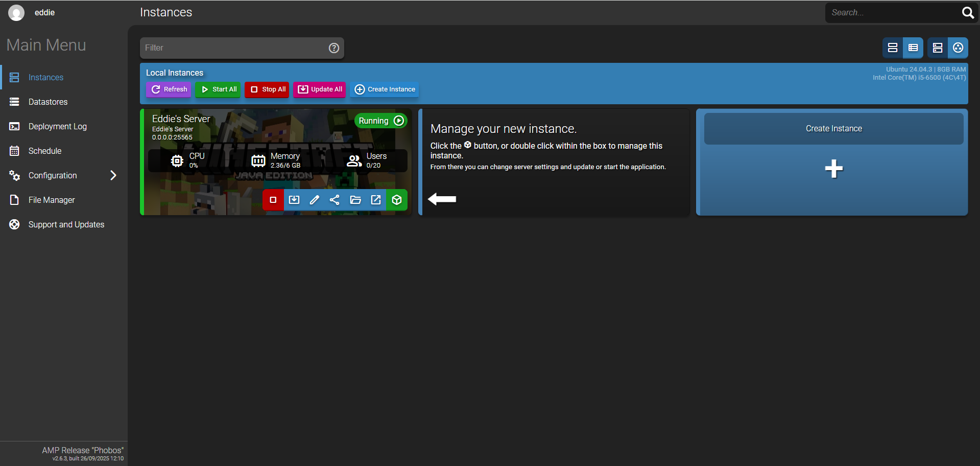Click the green cube manage icon
980x466 pixels.
397,200
